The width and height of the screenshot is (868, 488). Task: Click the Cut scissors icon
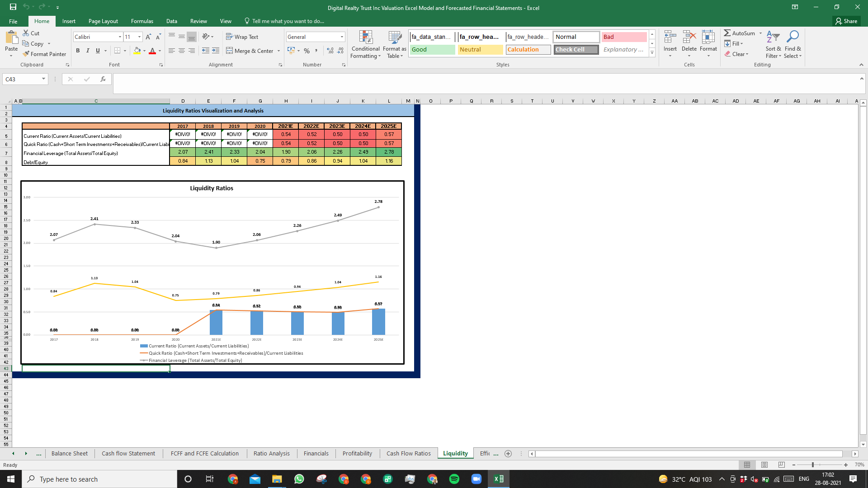click(26, 33)
